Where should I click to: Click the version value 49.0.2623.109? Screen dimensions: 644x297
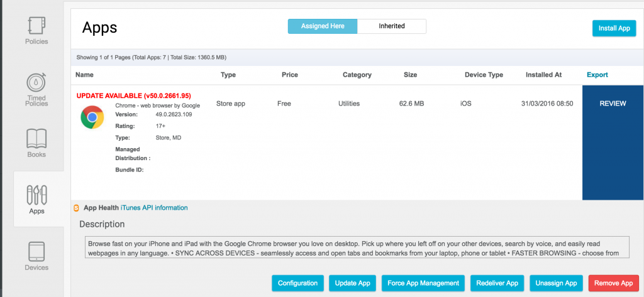point(174,114)
